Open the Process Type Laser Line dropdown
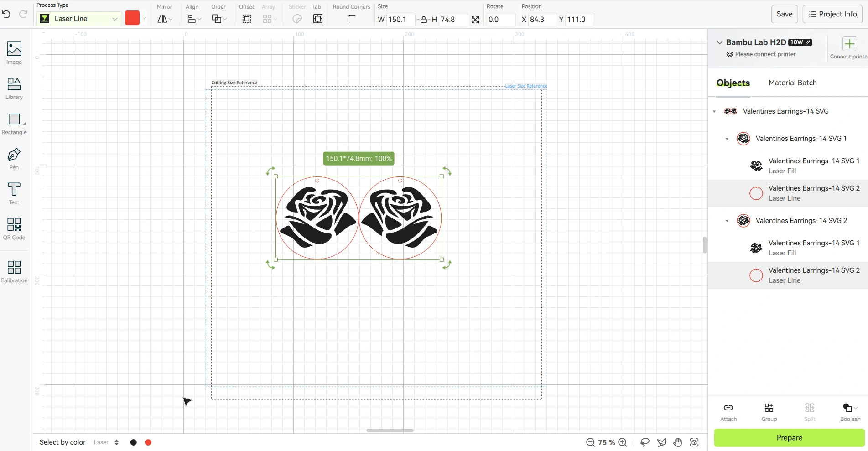 pyautogui.click(x=79, y=19)
